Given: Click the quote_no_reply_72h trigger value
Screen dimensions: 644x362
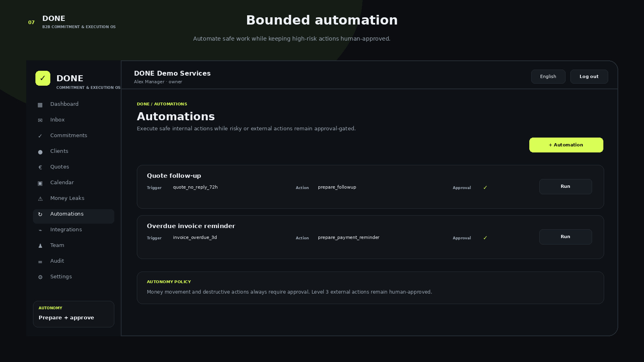Looking at the screenshot, I should click(x=195, y=187).
